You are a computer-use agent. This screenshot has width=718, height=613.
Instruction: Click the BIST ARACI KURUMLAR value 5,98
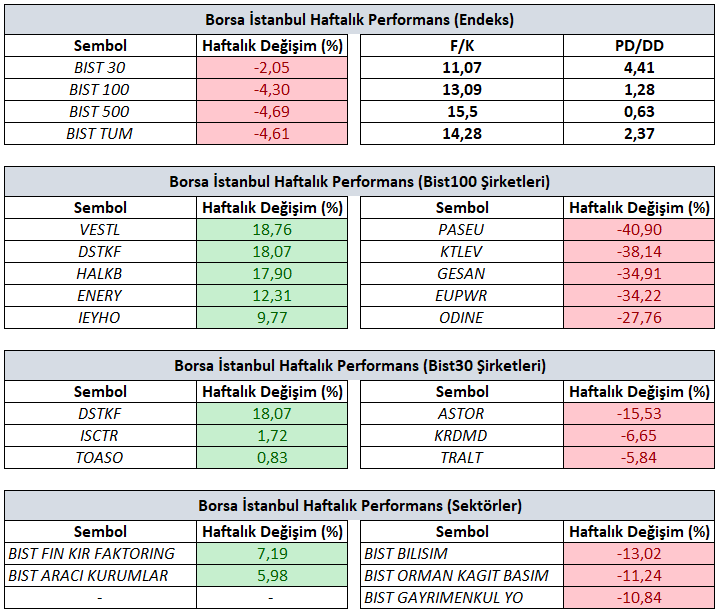(272, 576)
